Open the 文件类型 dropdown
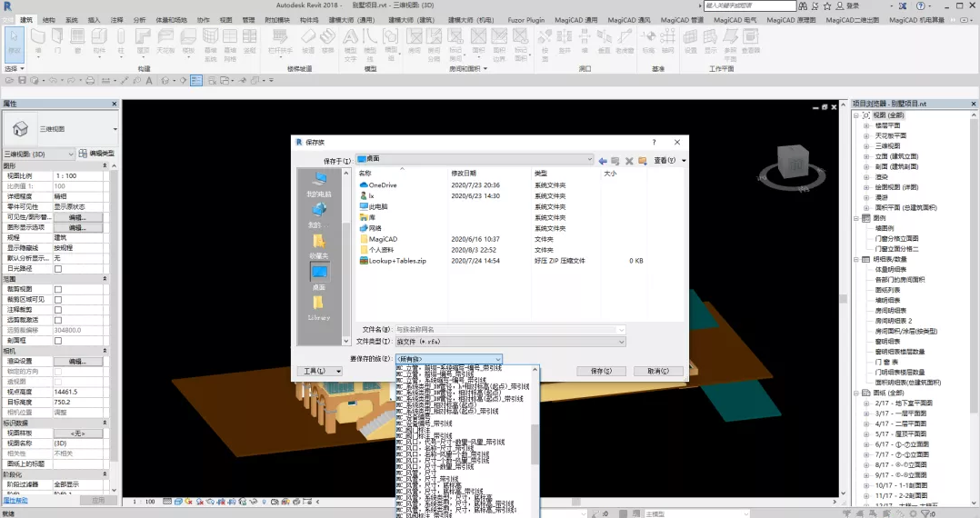 621,342
